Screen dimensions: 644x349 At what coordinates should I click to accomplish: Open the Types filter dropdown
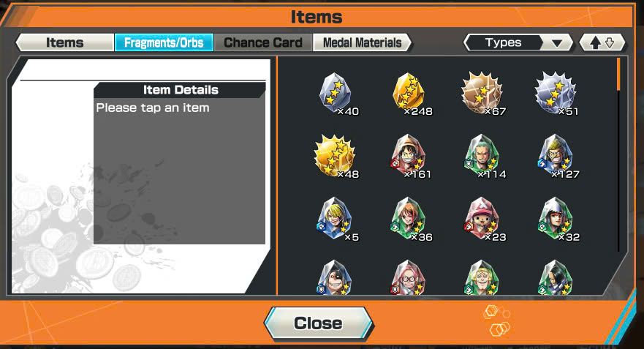point(518,42)
